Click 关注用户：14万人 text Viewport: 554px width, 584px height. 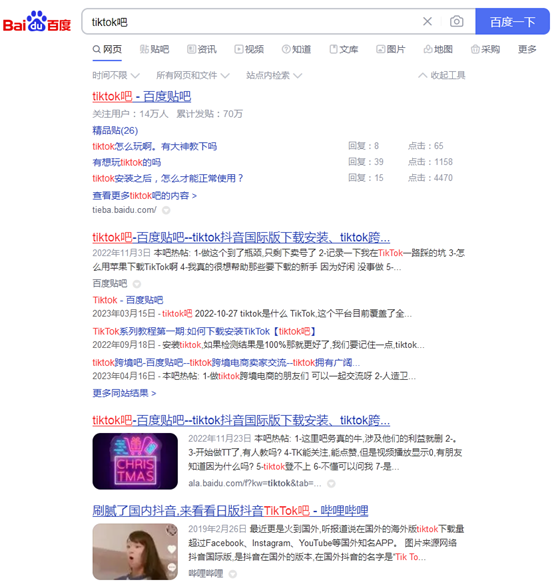click(x=130, y=114)
